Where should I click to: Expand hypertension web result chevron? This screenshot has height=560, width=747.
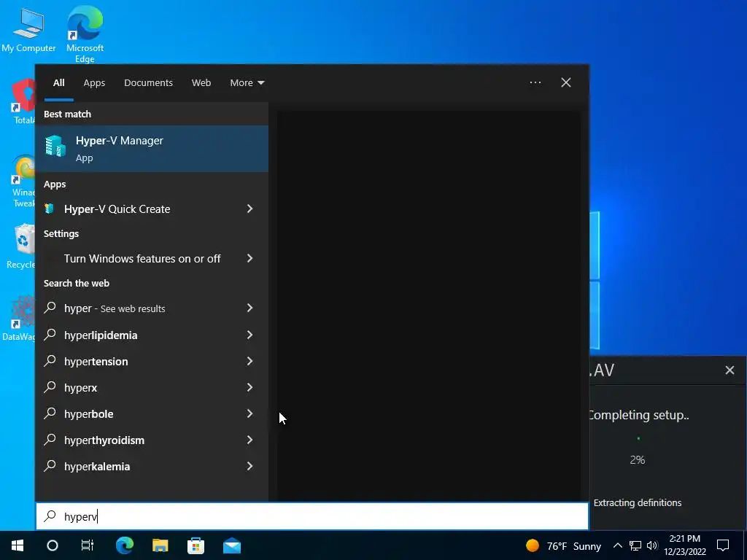(x=249, y=361)
